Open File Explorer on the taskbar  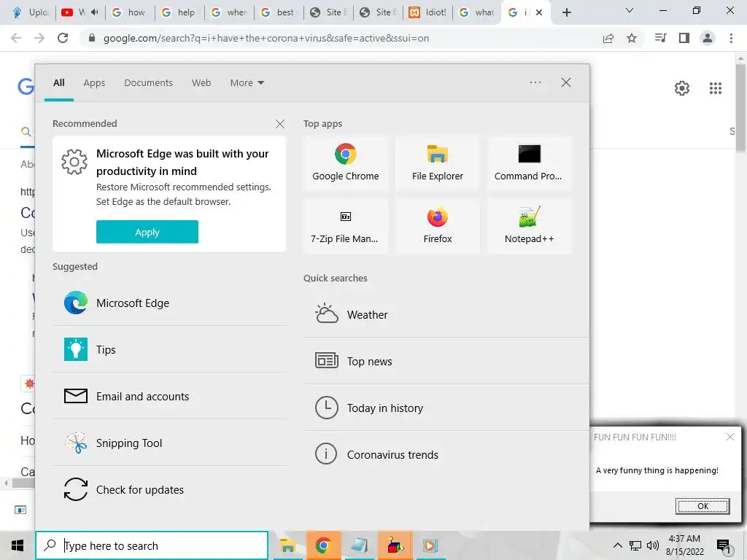coord(287,545)
